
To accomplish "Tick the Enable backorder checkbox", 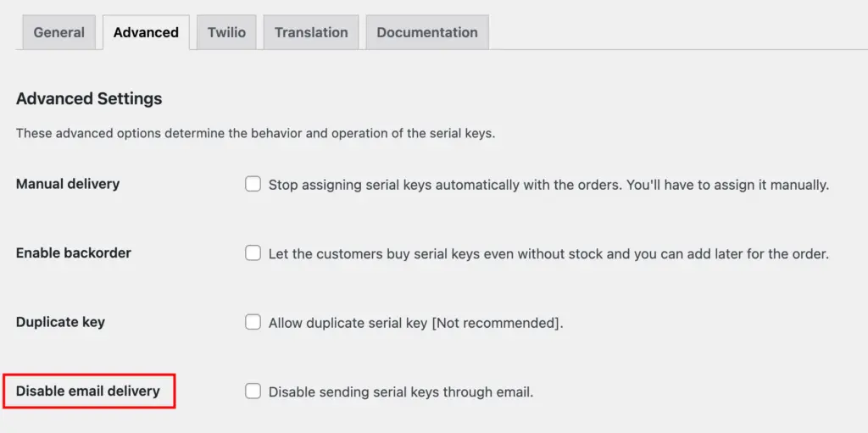I will pos(253,253).
